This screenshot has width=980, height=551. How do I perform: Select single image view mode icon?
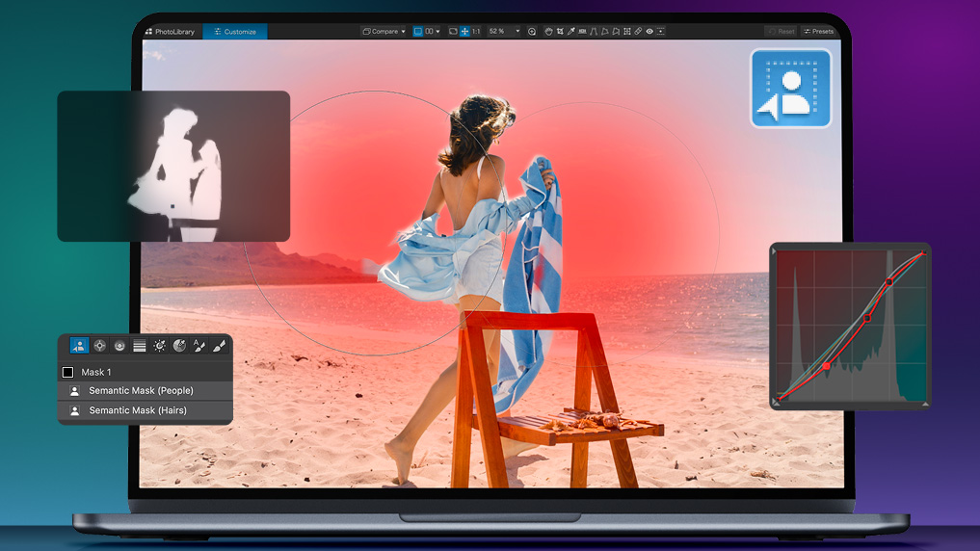pyautogui.click(x=418, y=31)
